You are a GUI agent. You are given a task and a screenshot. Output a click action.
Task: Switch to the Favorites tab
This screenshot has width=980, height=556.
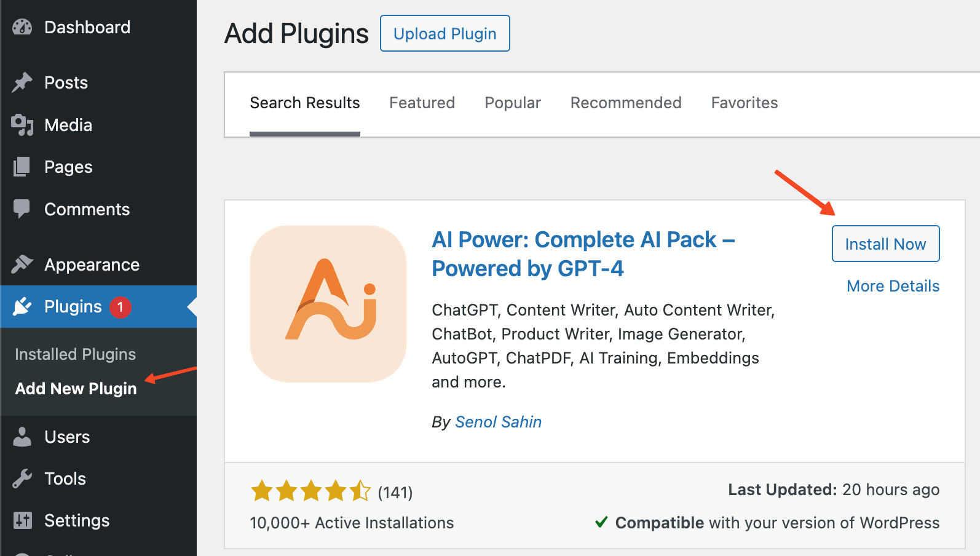pyautogui.click(x=745, y=103)
